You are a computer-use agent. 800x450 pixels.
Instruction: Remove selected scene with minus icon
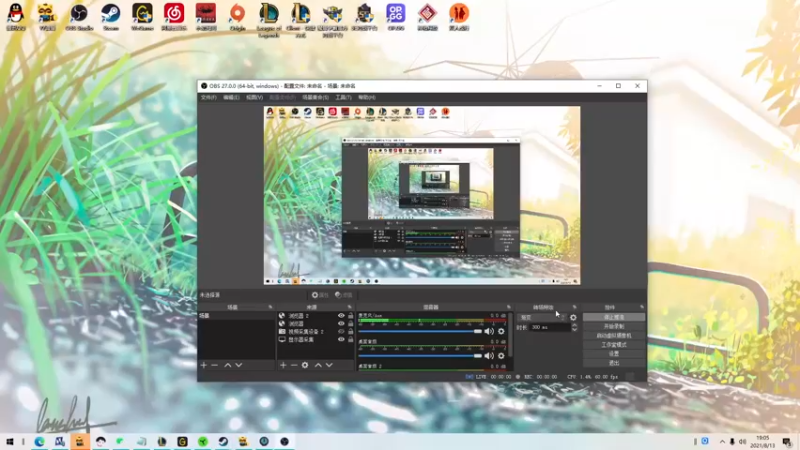[x=214, y=365]
